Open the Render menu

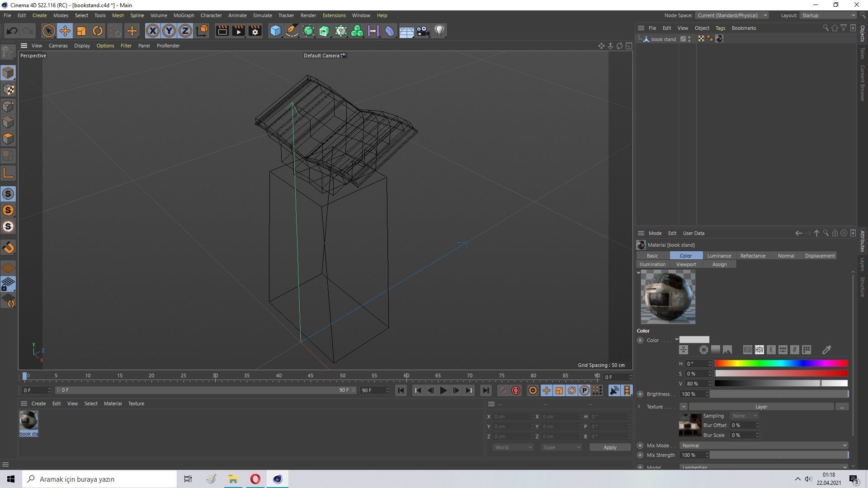(x=308, y=15)
